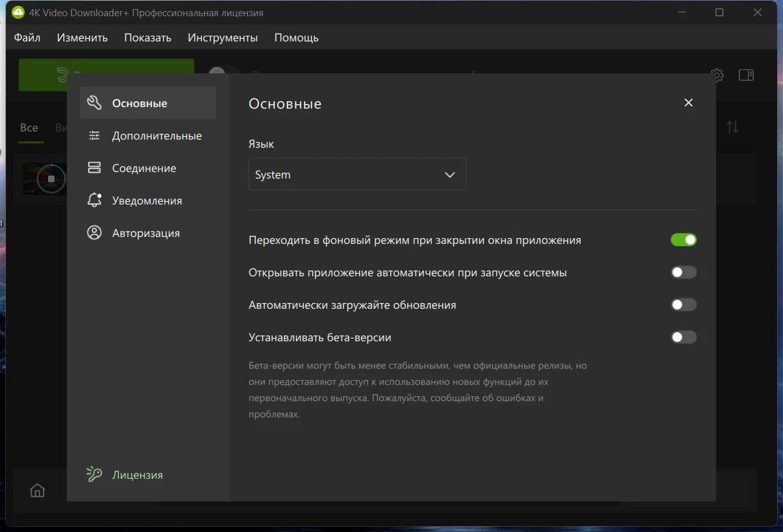The height and width of the screenshot is (532, 783).
Task: Click the wrench icon beside Основные
Action: tap(94, 103)
